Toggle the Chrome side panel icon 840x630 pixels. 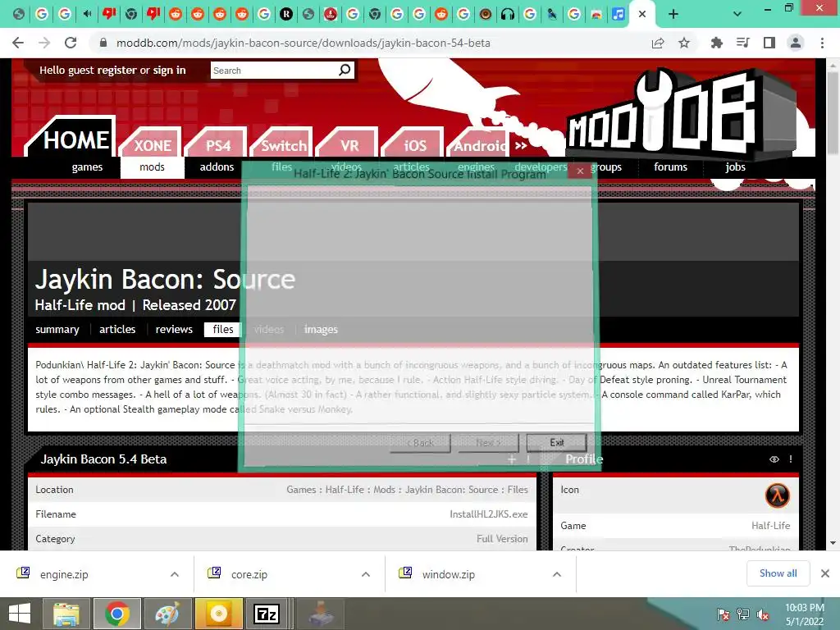click(769, 43)
